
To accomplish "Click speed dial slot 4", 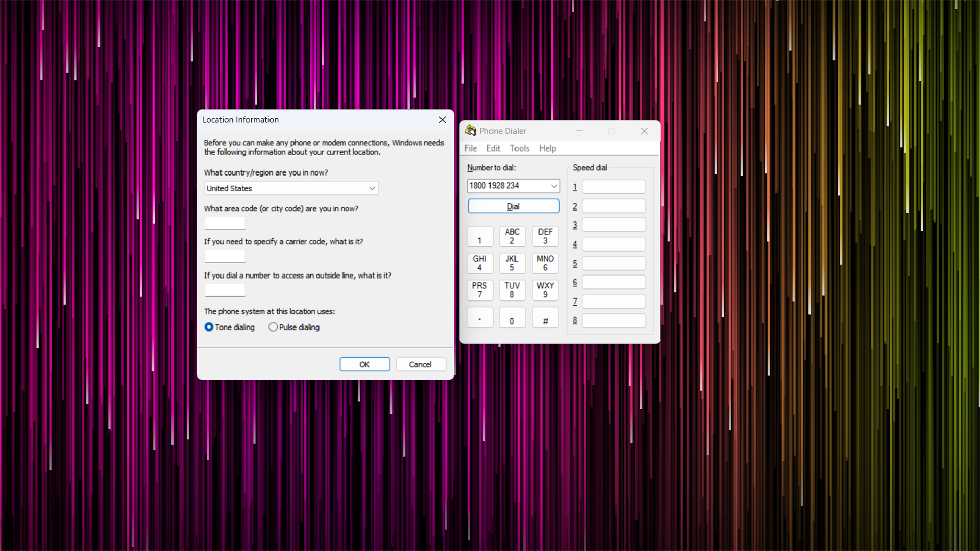I will click(x=614, y=244).
